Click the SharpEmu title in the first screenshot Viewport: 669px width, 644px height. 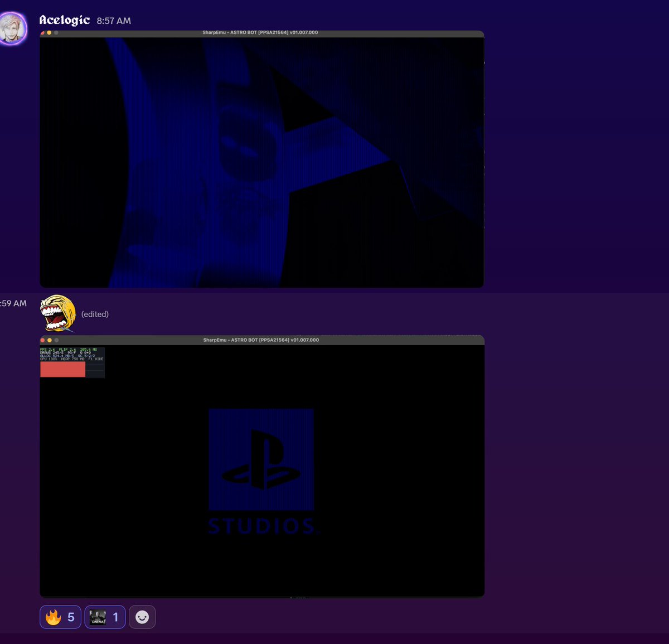[260, 32]
